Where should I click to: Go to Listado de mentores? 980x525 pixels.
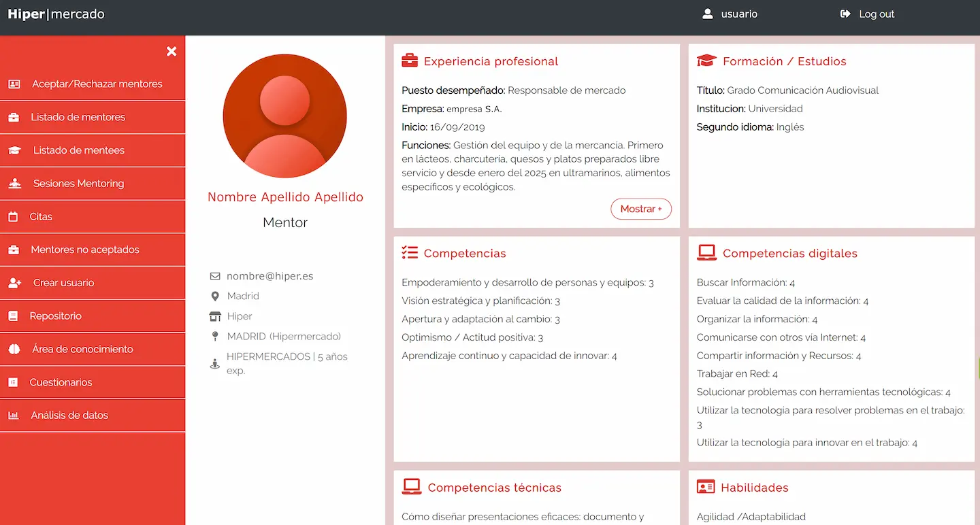(x=93, y=118)
